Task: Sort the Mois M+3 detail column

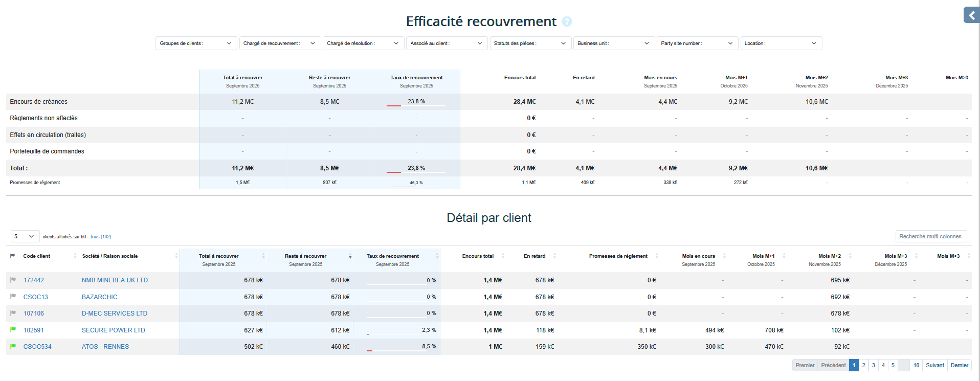Action: pos(916,256)
